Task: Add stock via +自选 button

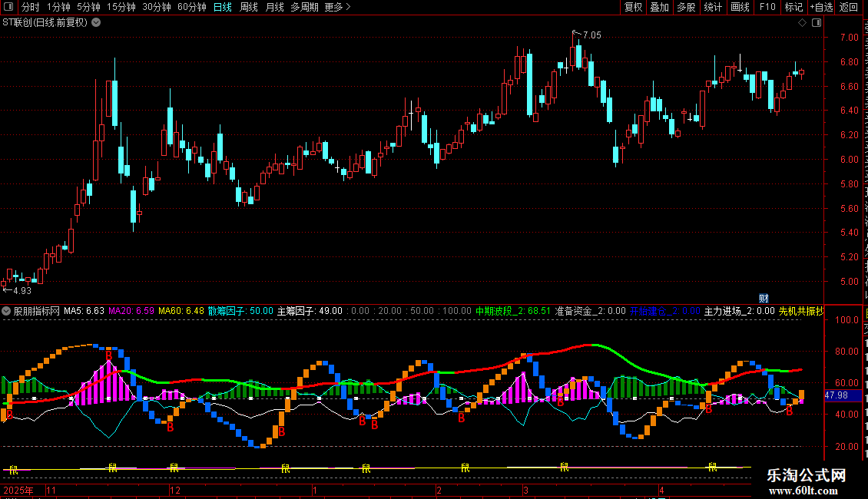Action: 821,7
